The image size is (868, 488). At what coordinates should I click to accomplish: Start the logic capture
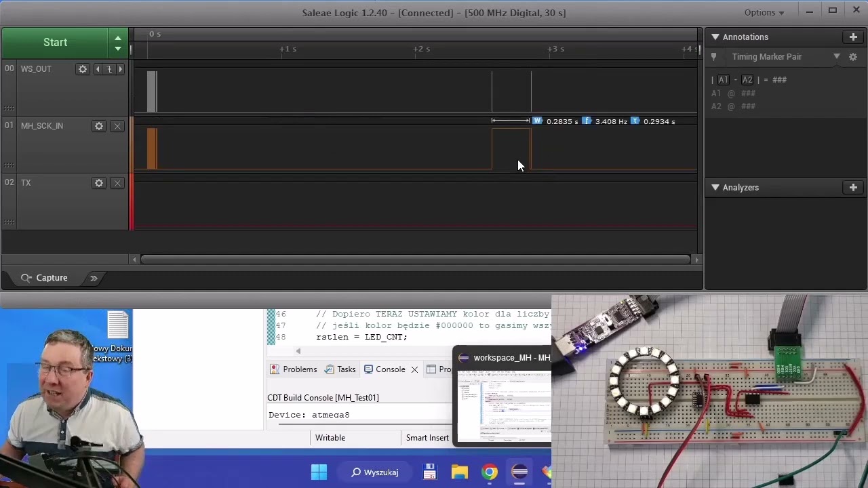(x=55, y=42)
